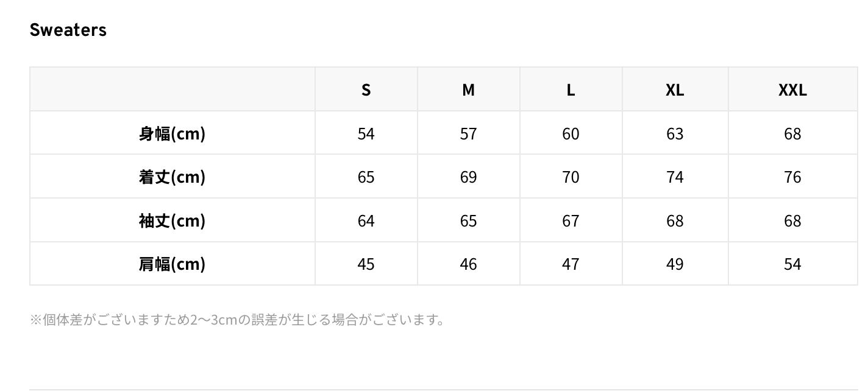Select the XXL size column header
This screenshot has width=868, height=391.
[792, 90]
